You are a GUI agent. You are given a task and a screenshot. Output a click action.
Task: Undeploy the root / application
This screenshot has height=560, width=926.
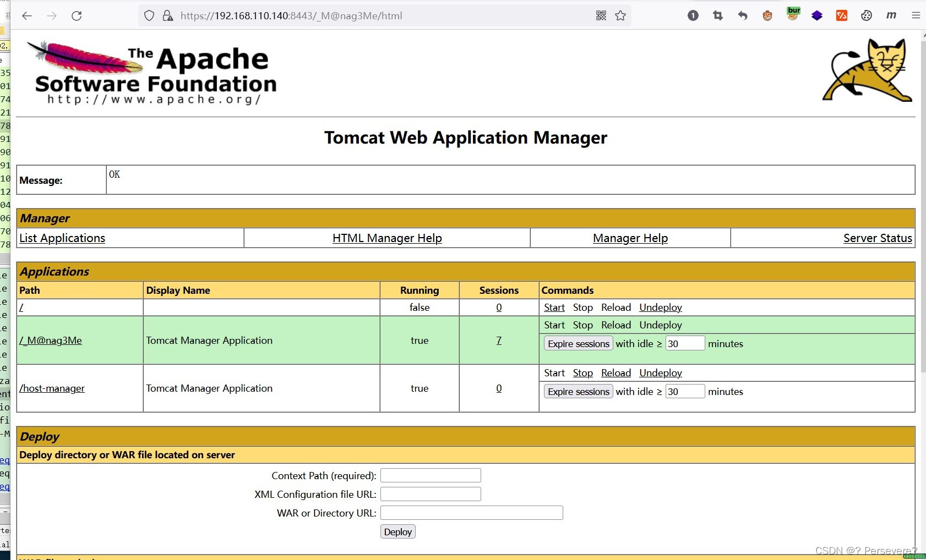click(661, 308)
